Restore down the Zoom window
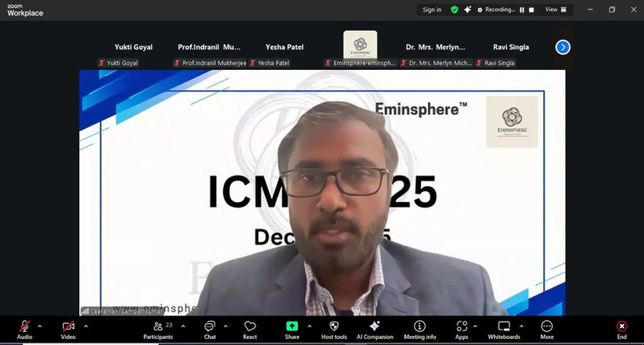The image size is (644, 345). point(612,9)
